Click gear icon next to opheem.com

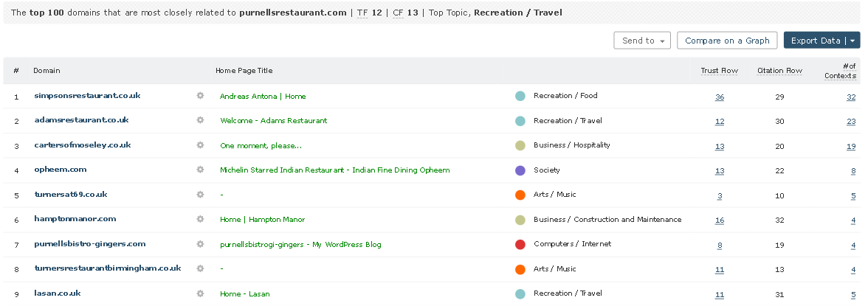point(200,170)
